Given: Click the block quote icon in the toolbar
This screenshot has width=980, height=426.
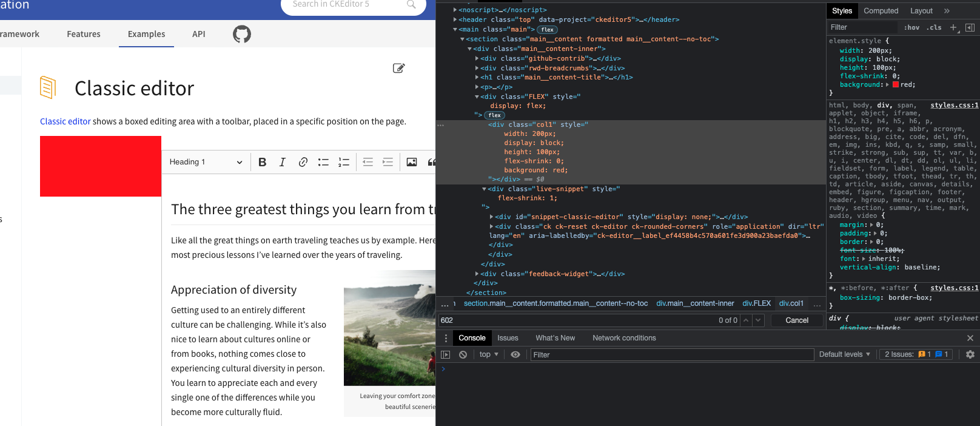Looking at the screenshot, I should click(431, 162).
